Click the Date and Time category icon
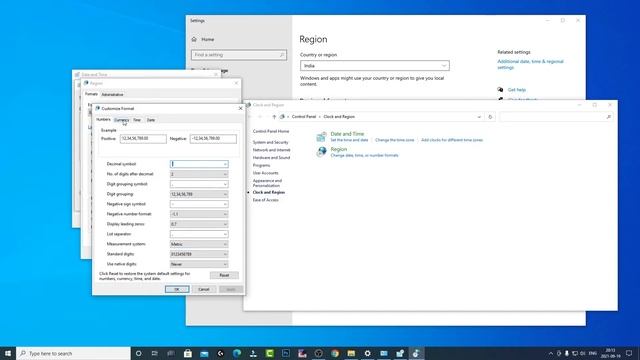 321,136
